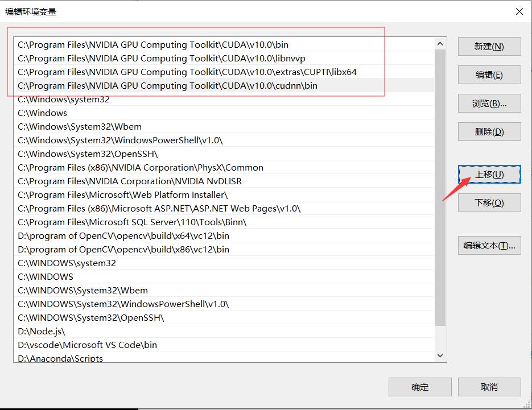This screenshot has height=410, width=532.
Task: Click the scroll down arrow of the path list
Action: (x=440, y=355)
